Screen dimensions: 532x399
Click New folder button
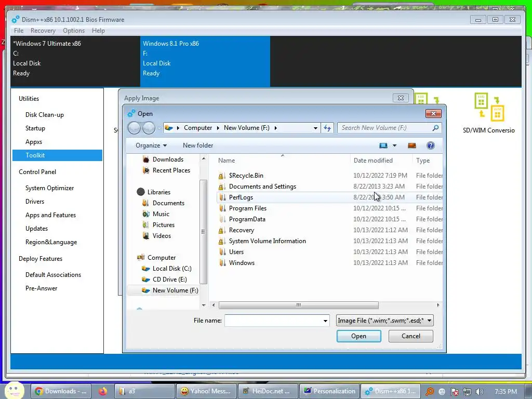click(x=198, y=145)
